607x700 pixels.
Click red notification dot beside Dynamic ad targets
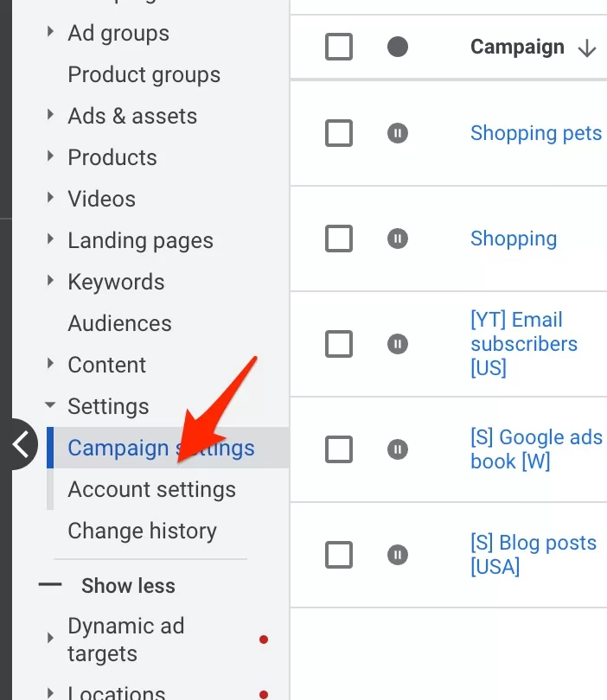264,640
